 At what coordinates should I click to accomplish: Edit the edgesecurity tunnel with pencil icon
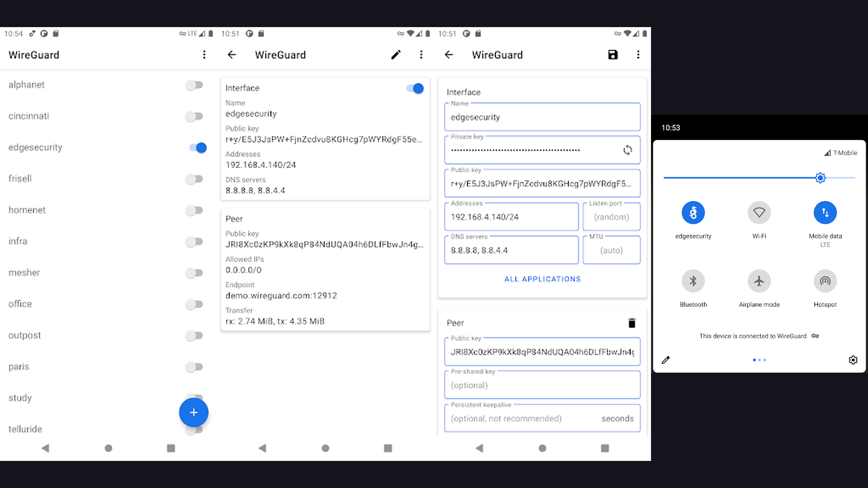[396, 55]
